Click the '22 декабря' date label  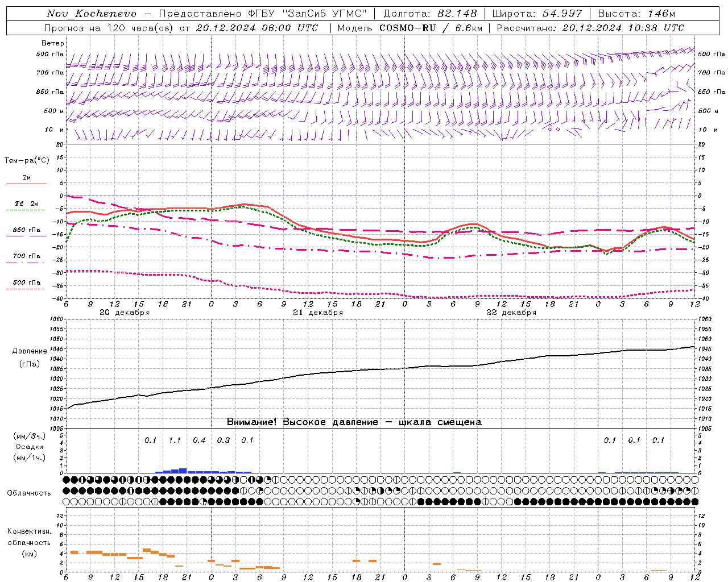(511, 313)
